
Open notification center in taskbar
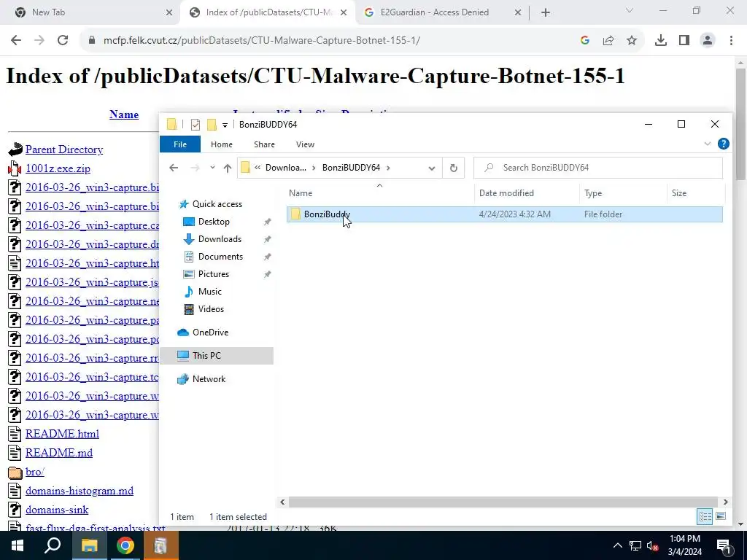click(724, 545)
